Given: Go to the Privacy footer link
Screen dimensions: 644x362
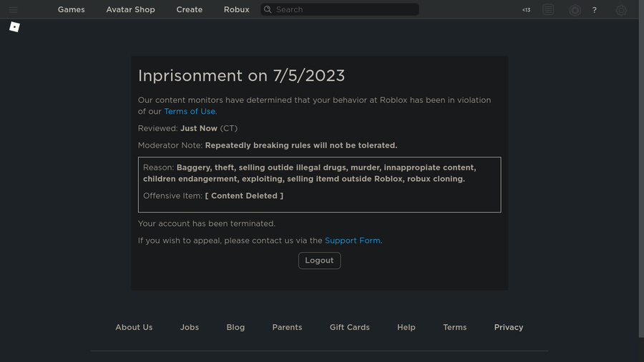Looking at the screenshot, I should point(508,328).
